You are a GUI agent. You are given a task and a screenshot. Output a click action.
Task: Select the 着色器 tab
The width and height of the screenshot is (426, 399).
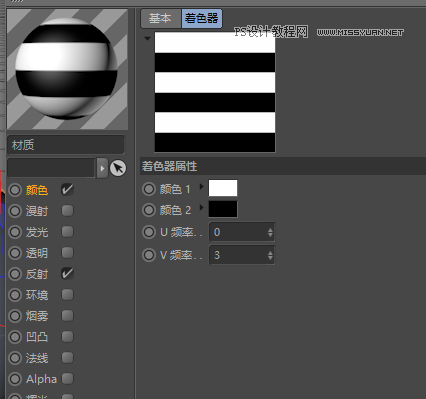coord(202,18)
